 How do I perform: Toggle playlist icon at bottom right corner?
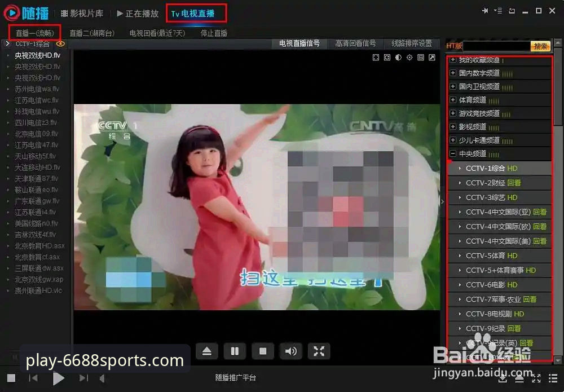point(553,378)
